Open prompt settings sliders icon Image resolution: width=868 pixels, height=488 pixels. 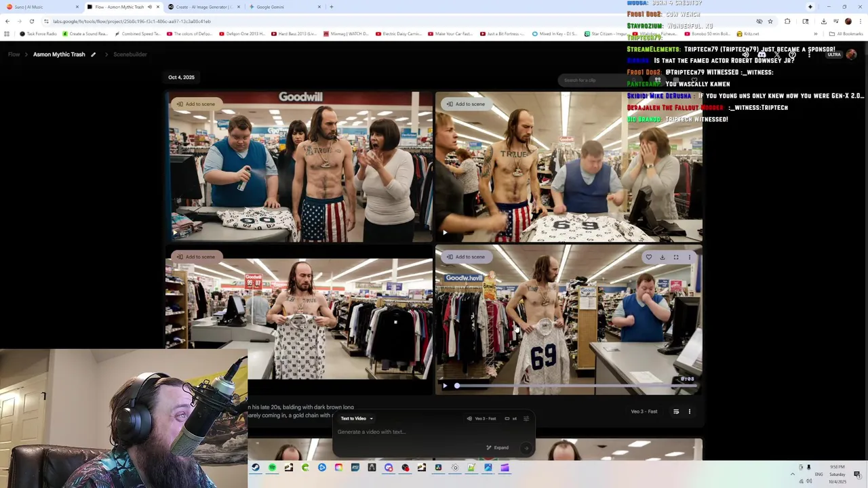[x=526, y=418]
